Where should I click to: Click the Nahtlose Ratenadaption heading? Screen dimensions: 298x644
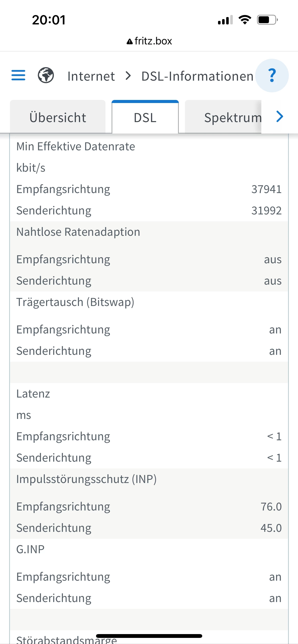[78, 232]
